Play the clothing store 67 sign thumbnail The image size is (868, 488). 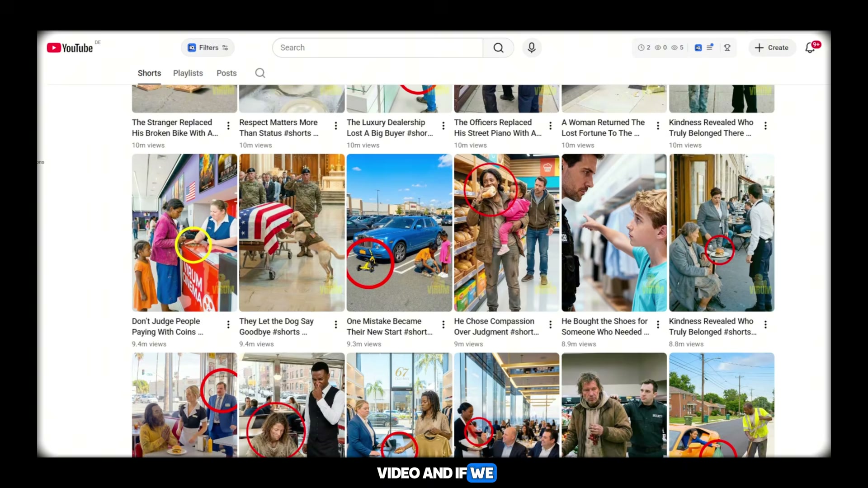point(399,405)
